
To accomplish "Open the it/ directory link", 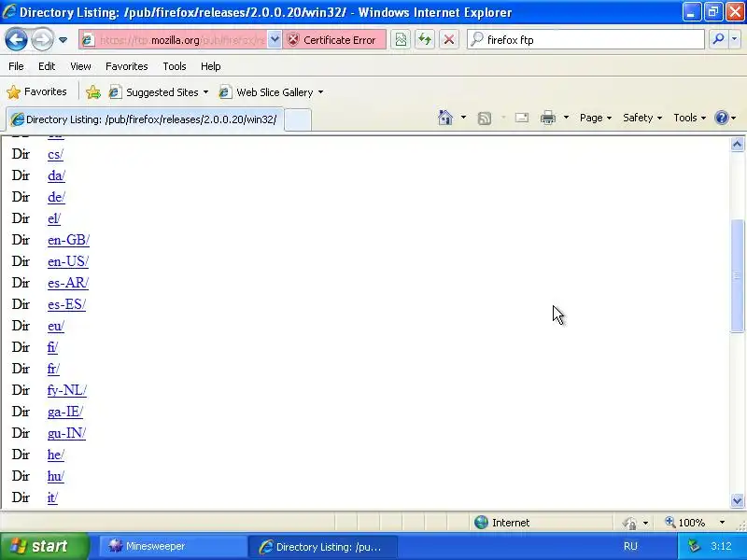I will click(52, 497).
